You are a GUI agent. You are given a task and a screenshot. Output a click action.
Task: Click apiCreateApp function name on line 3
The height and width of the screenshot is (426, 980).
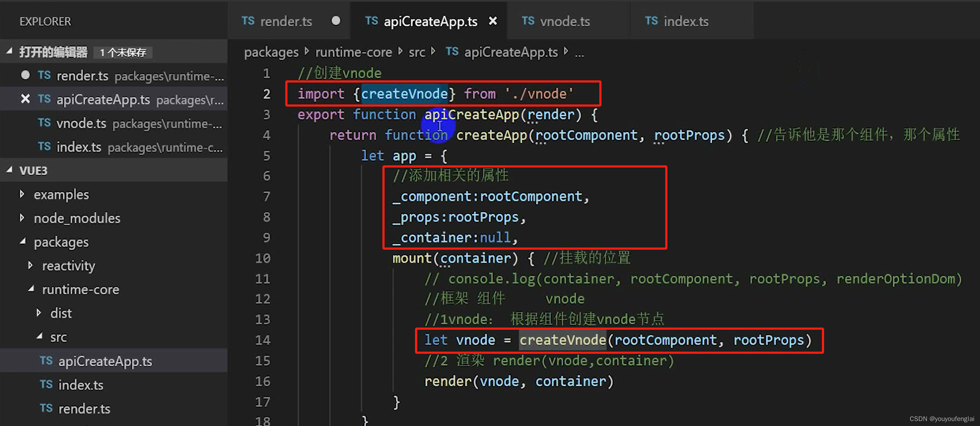(472, 114)
